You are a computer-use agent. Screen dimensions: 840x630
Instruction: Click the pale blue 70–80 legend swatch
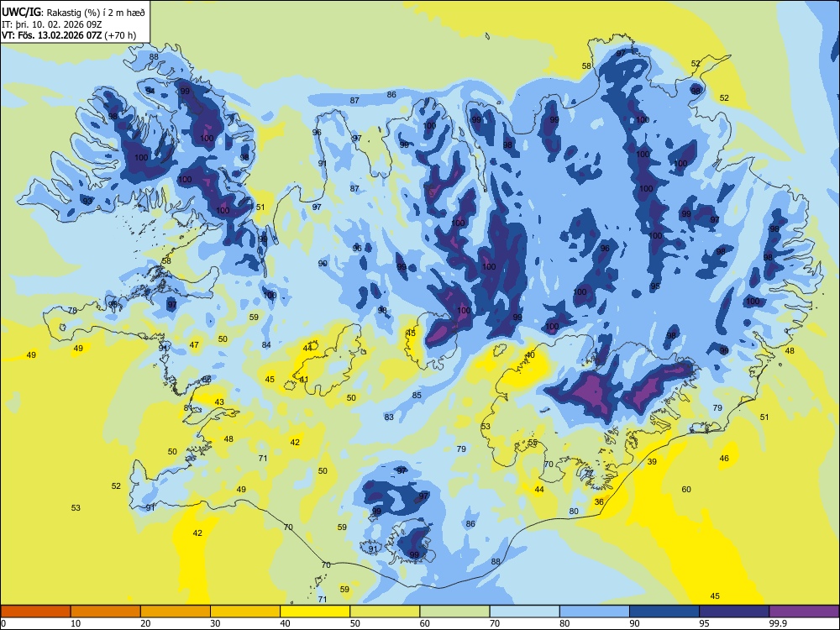point(524,612)
